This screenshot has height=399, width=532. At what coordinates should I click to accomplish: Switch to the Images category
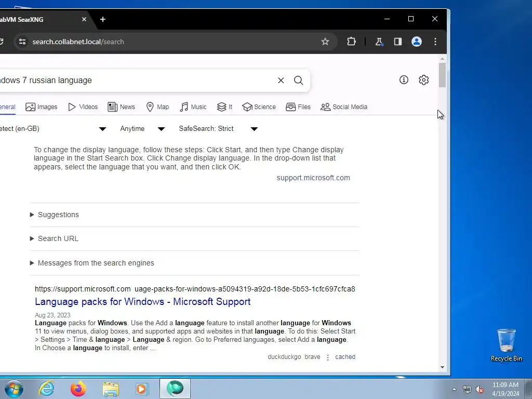pos(42,107)
